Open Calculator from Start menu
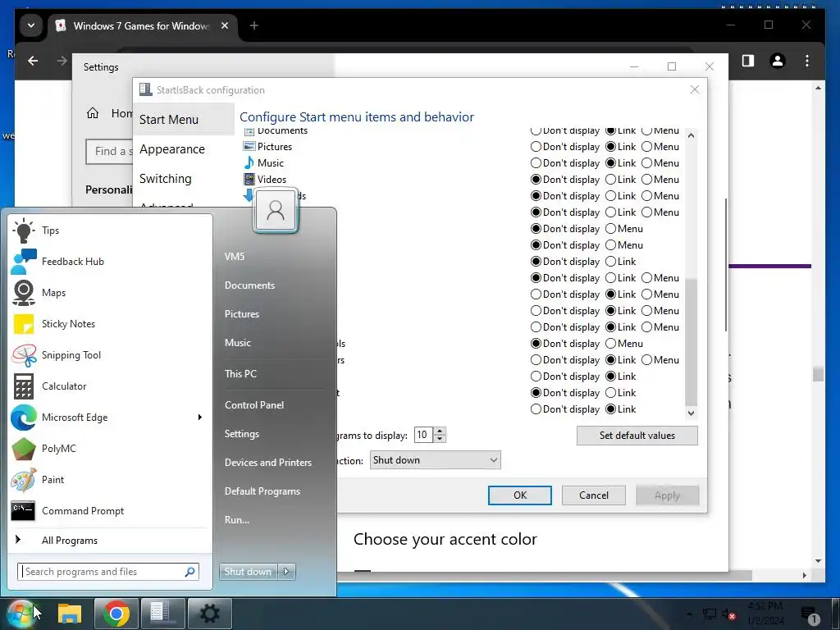 (110, 386)
